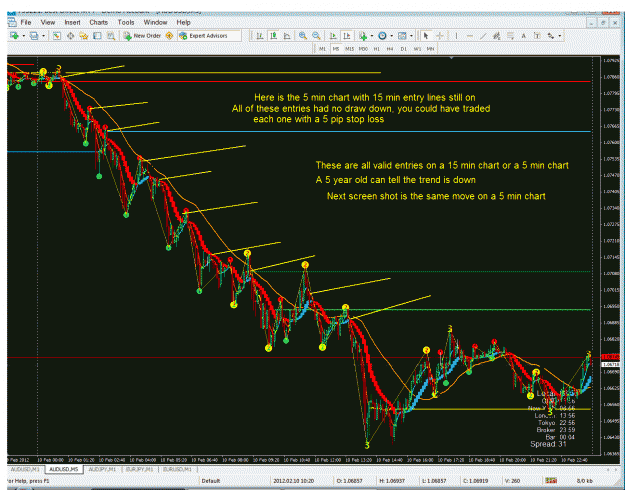Image resolution: width=625 pixels, height=490 pixels.
Task: Toggle the Market Watch window icon
Action: tap(57, 36)
